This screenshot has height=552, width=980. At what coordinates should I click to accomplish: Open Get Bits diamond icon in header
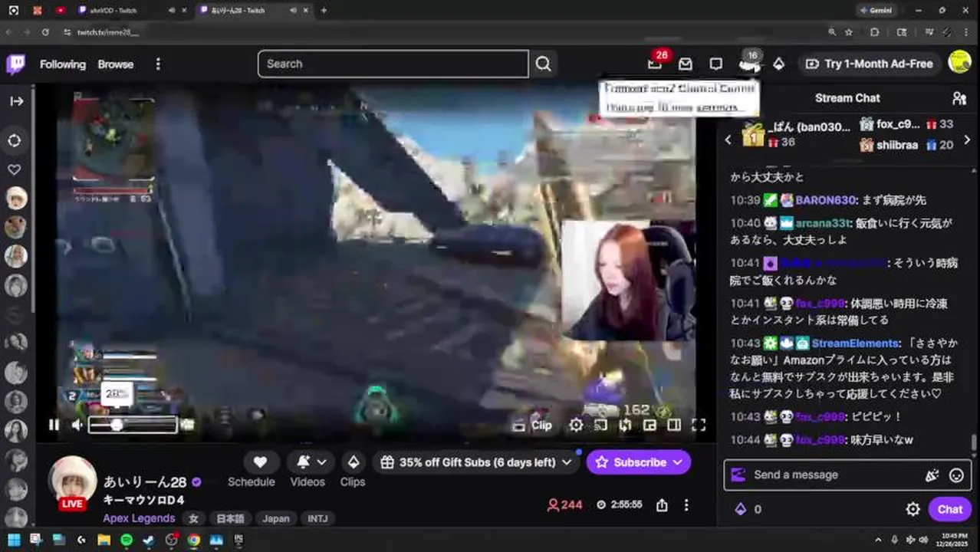tap(778, 64)
